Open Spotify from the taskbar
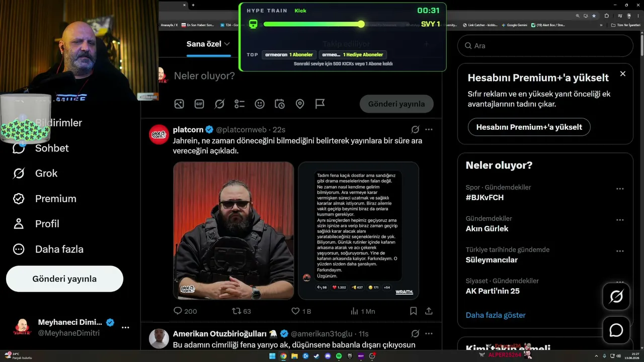 pyautogui.click(x=339, y=356)
